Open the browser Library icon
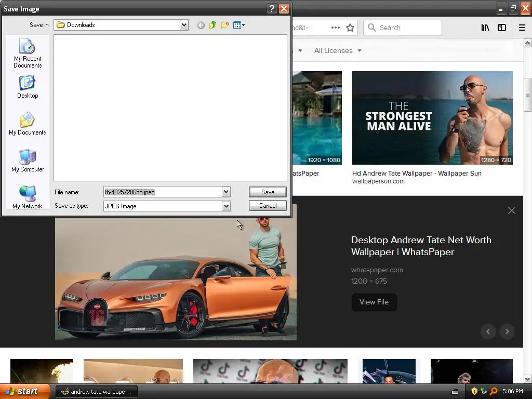This screenshot has height=399, width=532. point(485,28)
